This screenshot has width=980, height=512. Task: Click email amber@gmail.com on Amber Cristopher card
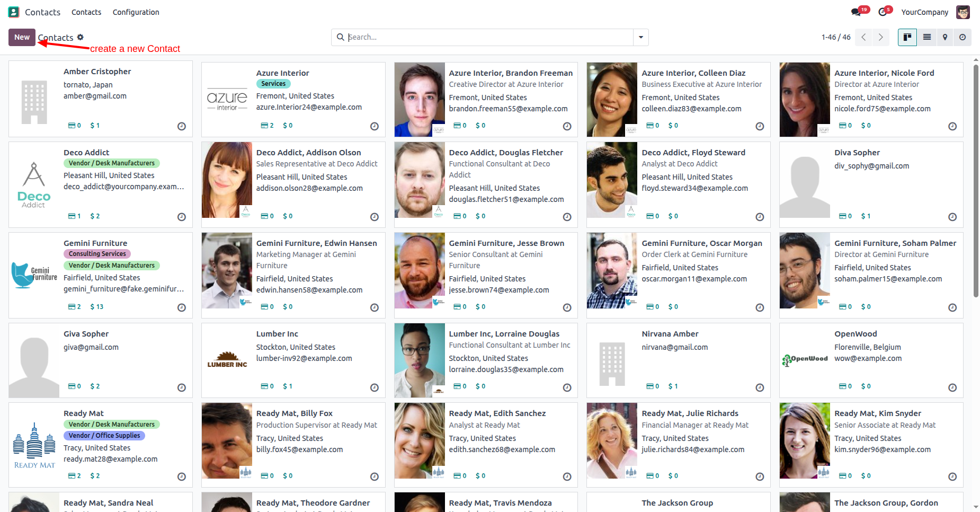pos(95,96)
